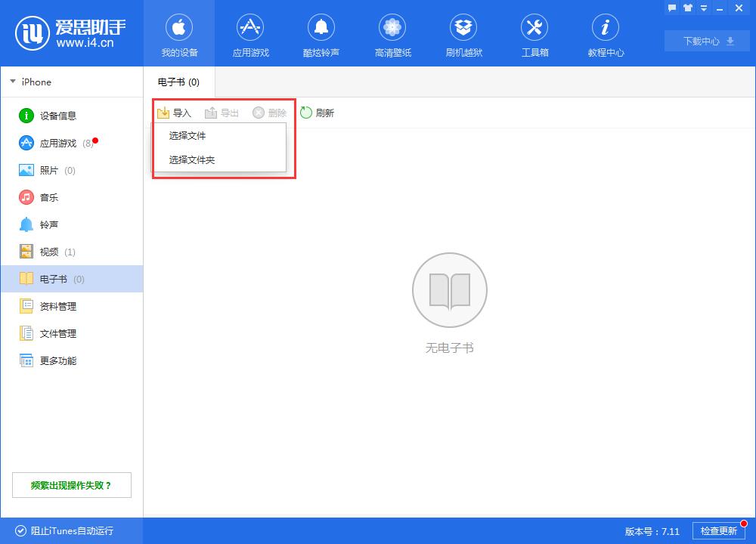Toggle 我的设备 (My Device) view
The height and width of the screenshot is (544, 756).
(x=179, y=34)
